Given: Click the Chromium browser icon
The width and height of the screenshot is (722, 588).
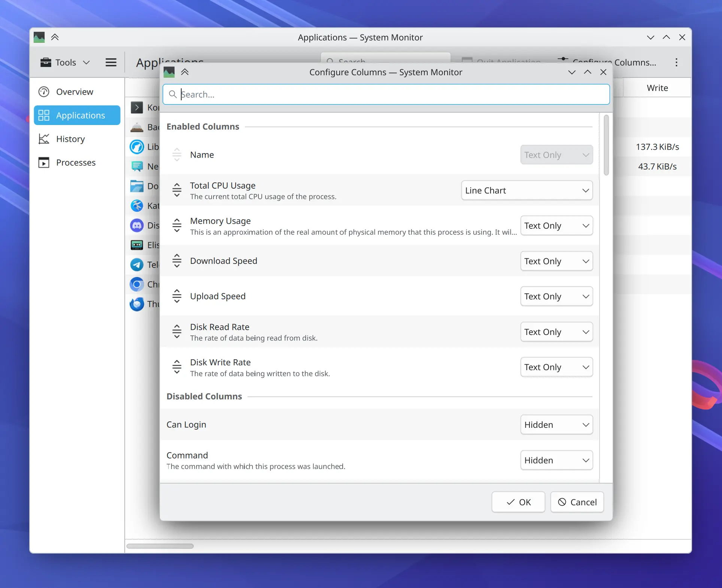Looking at the screenshot, I should [137, 284].
